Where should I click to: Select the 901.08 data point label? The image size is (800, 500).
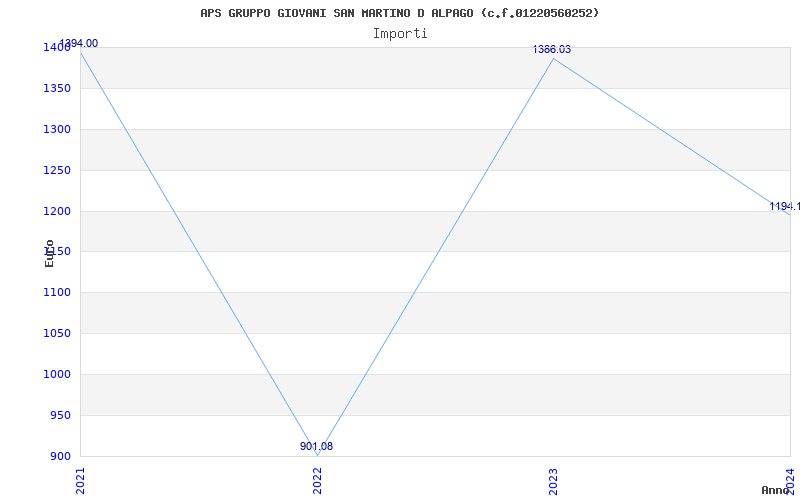tap(316, 446)
